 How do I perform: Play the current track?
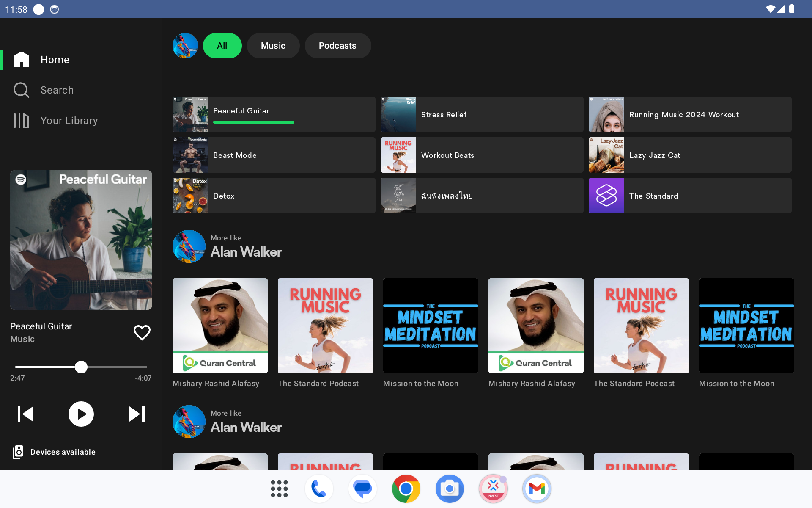[81, 414]
